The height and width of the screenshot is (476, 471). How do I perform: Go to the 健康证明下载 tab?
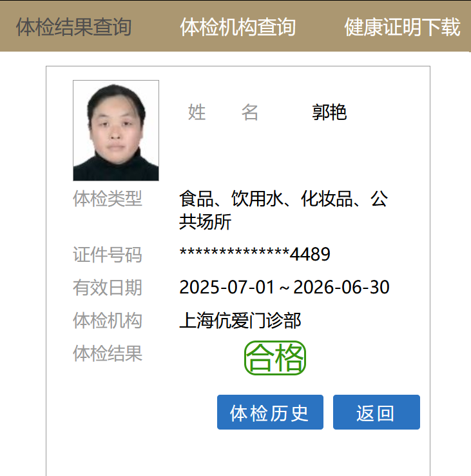[403, 27]
